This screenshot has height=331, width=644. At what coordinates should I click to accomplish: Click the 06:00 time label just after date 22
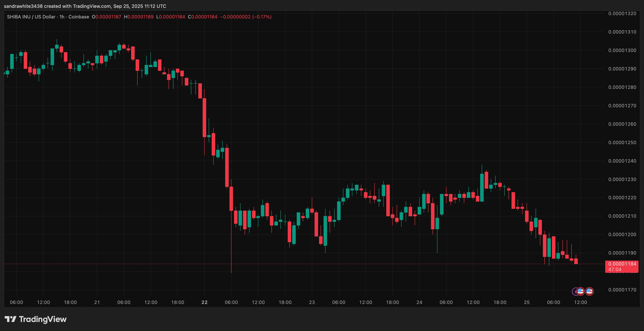click(231, 302)
